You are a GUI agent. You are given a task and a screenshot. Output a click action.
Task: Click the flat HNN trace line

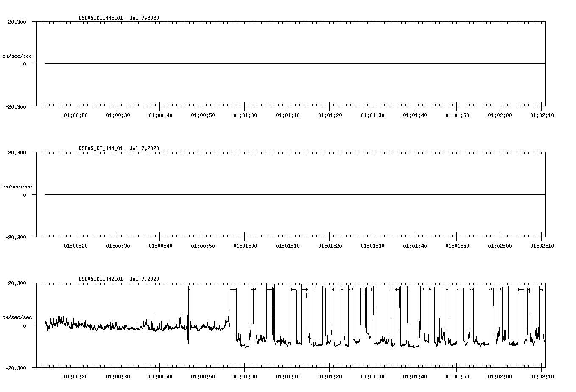tap(295, 194)
